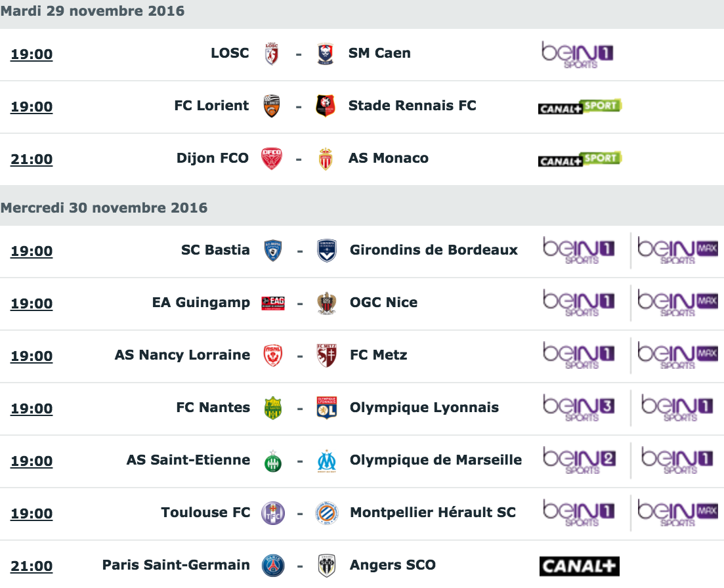Click the EA Guingamp EAG logo
This screenshot has height=588, width=724.
273,303
